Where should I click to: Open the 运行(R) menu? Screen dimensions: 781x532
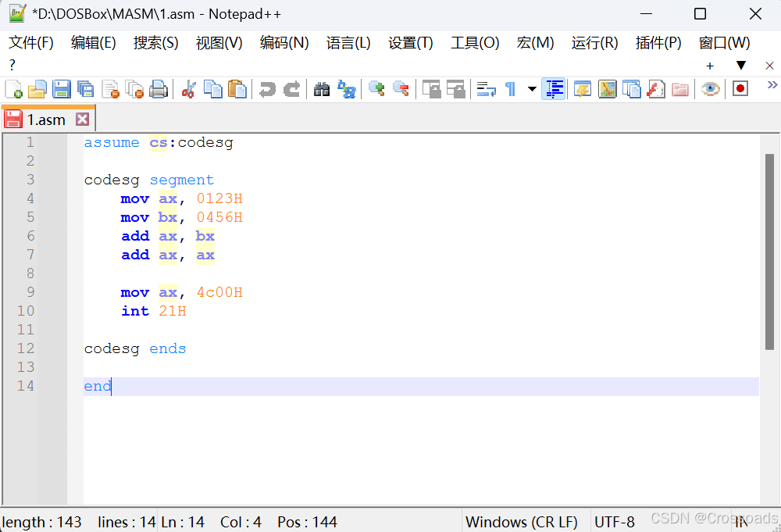(594, 43)
